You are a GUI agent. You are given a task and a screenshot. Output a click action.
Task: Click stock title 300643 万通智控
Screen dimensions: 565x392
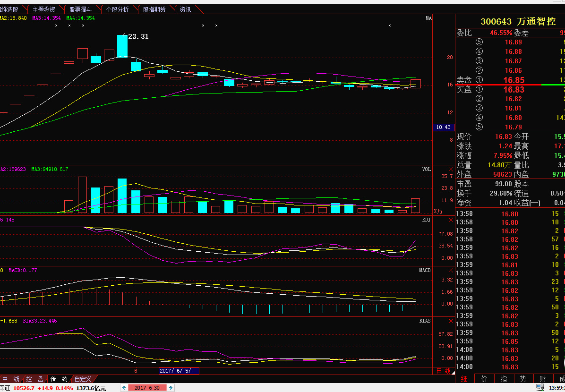[x=518, y=21]
